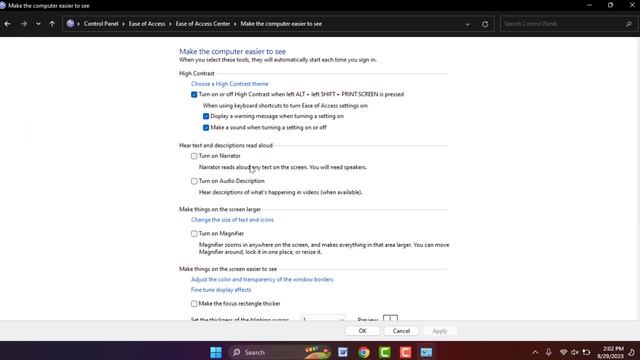Open Google Chrome from the taskbar
The height and width of the screenshot is (360, 640).
pyautogui.click(x=364, y=352)
